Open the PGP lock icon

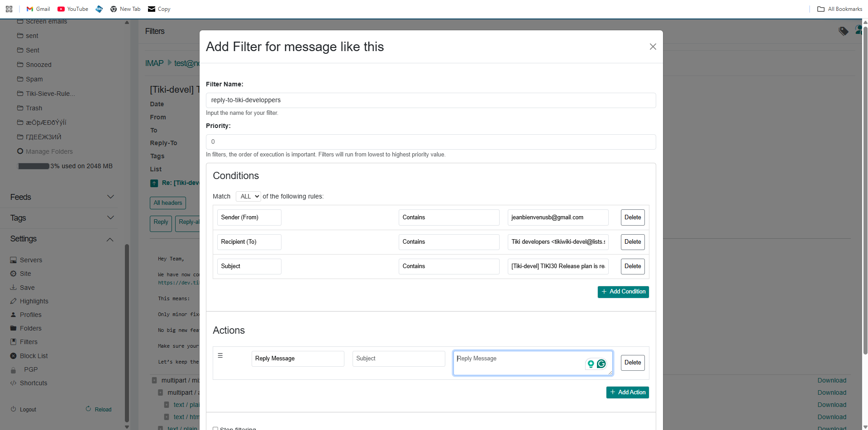click(x=13, y=369)
